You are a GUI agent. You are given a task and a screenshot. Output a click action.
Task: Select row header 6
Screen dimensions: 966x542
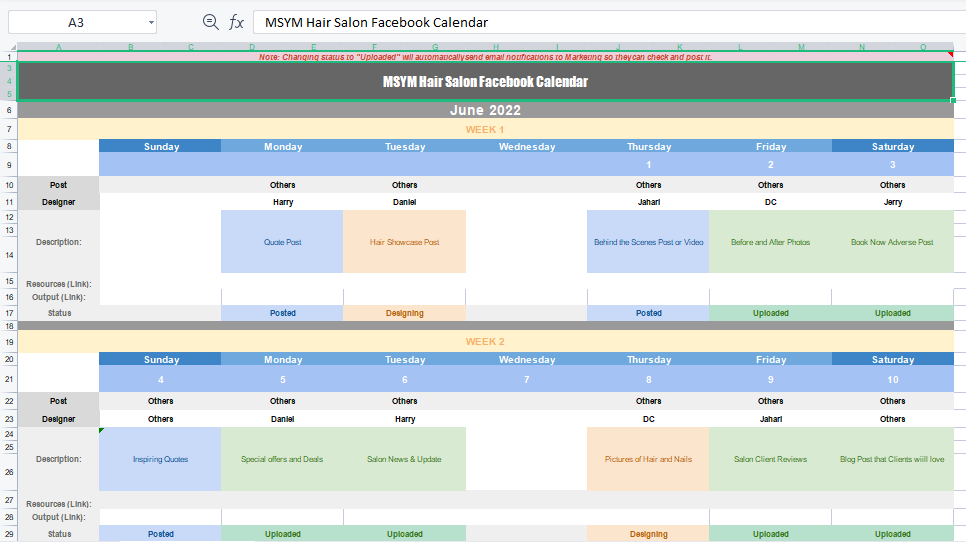[x=9, y=110]
